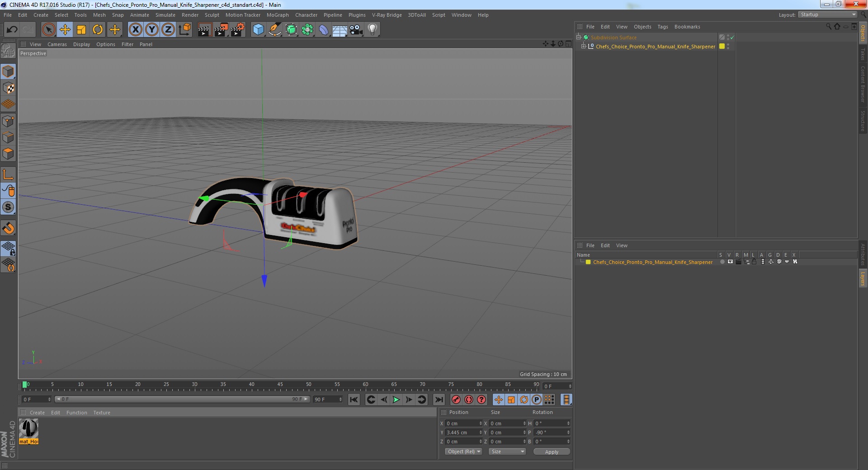Switch to Texture mode icon
This screenshot has height=470, width=868.
pos(8,88)
